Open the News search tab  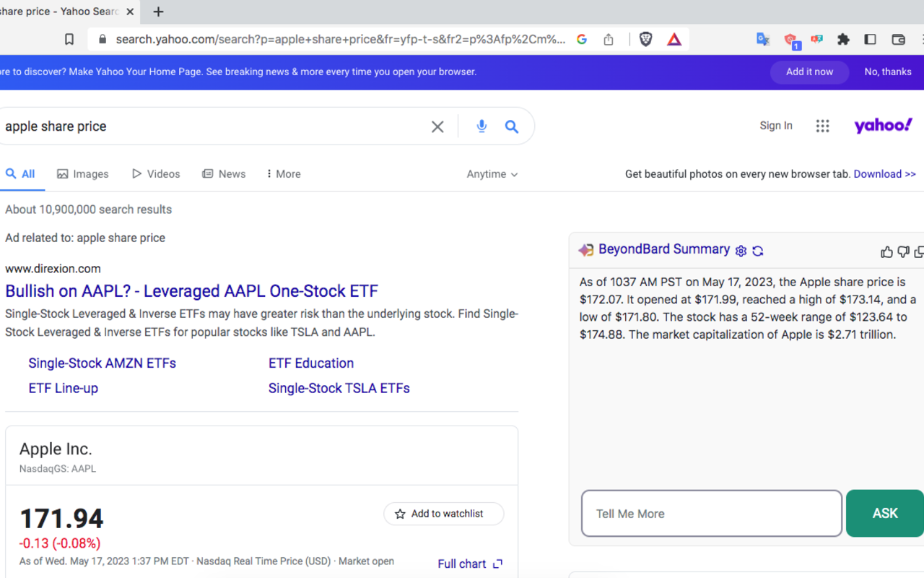pyautogui.click(x=224, y=173)
